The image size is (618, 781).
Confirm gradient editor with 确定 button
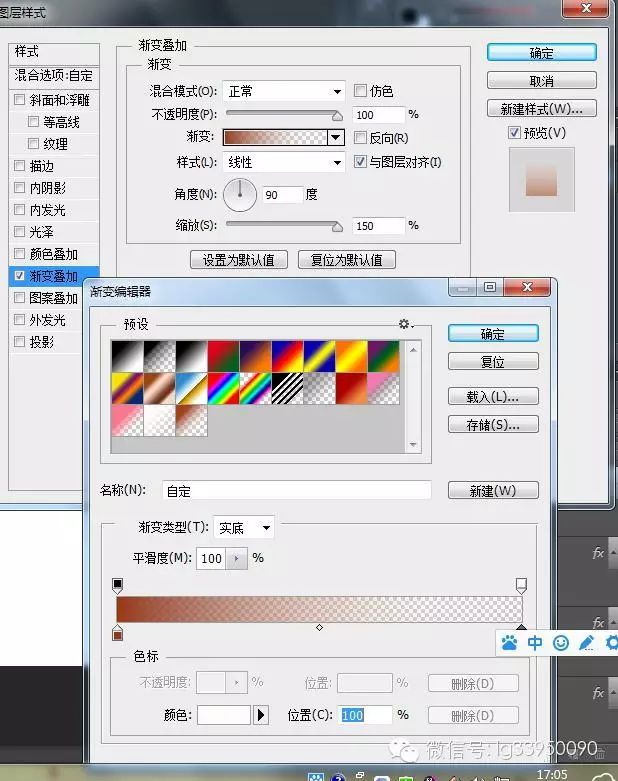493,334
